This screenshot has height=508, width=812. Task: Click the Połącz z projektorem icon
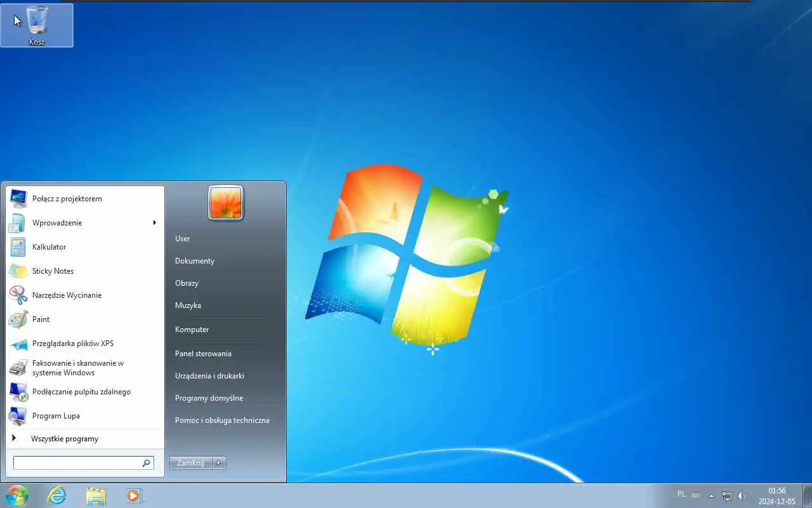[18, 199]
